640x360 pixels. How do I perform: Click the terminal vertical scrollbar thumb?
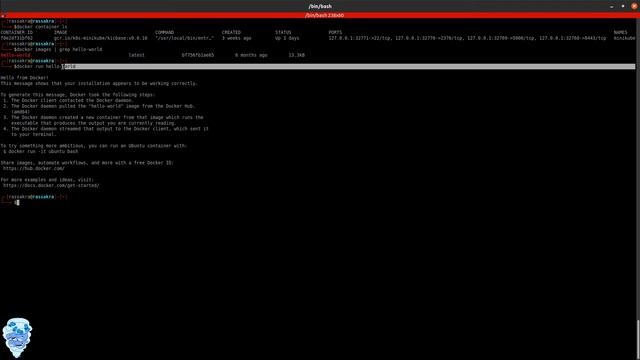coord(638,339)
